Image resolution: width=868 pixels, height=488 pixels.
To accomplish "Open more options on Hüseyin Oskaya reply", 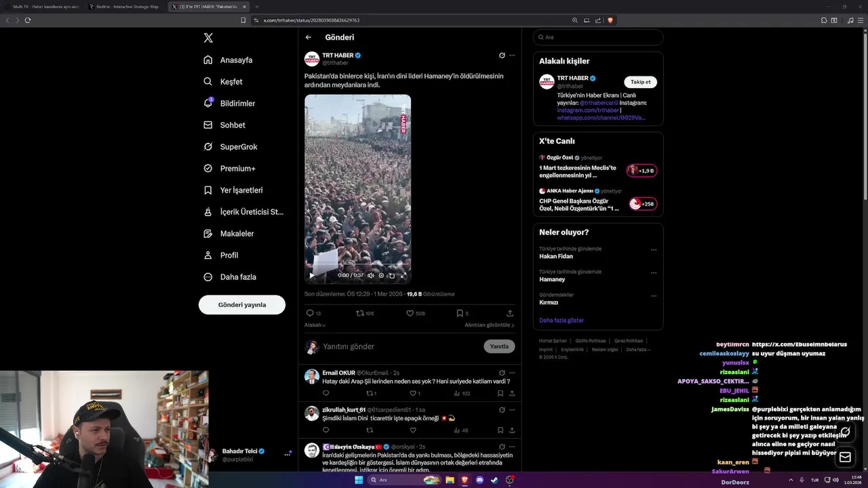I will [512, 447].
